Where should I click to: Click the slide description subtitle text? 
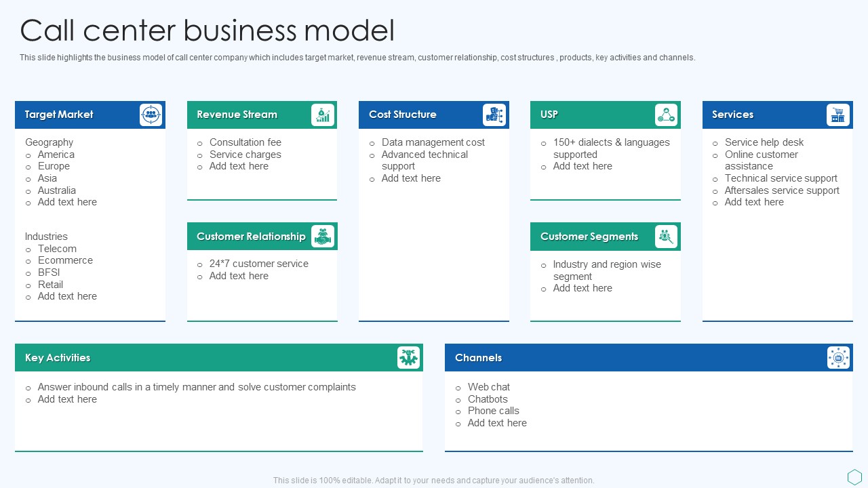click(x=357, y=58)
